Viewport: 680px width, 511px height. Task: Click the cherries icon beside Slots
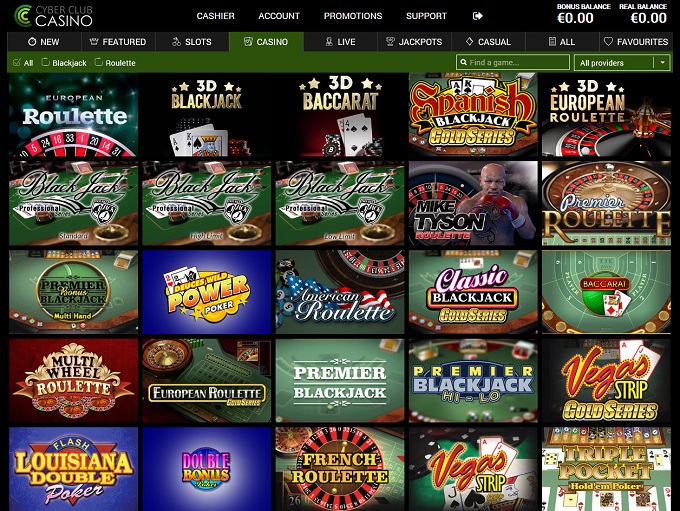tap(176, 42)
